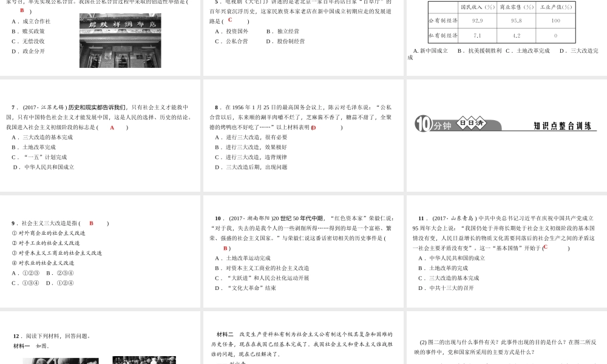
Task: Click the 私有制经济 row label
Action: click(443, 36)
